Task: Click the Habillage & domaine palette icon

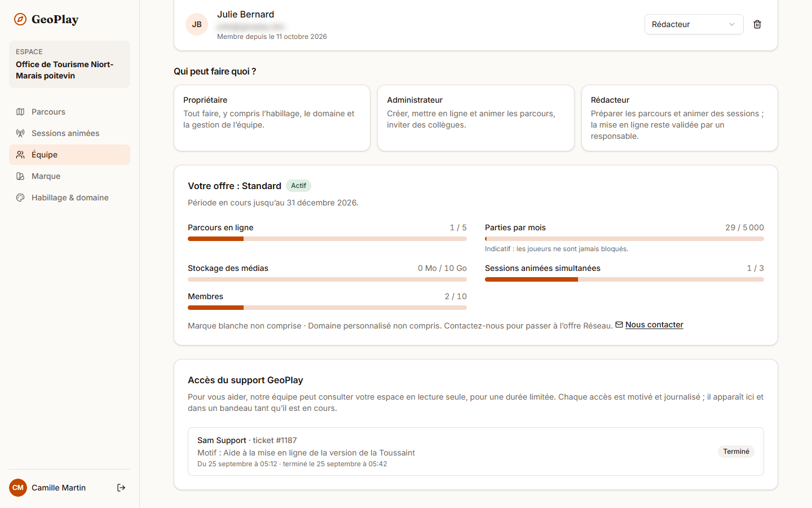Action: (20, 198)
